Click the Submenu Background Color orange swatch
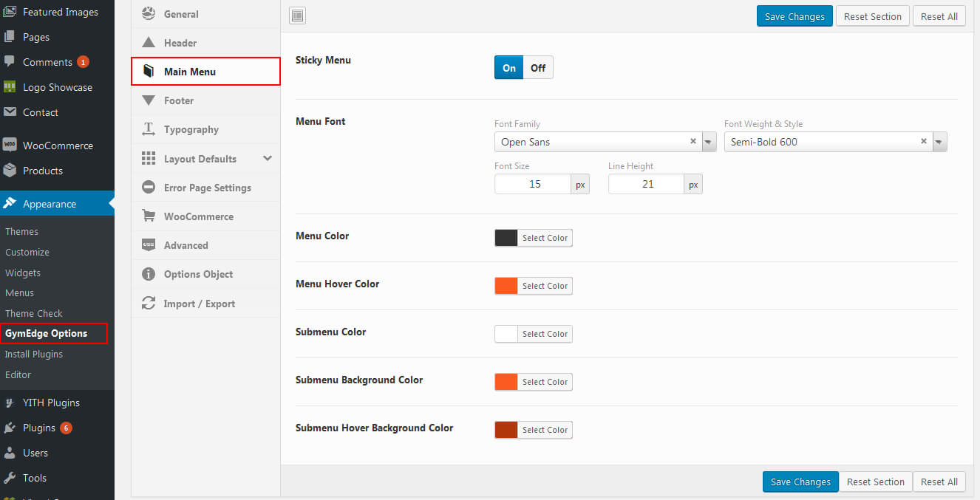The height and width of the screenshot is (500, 980). click(506, 382)
